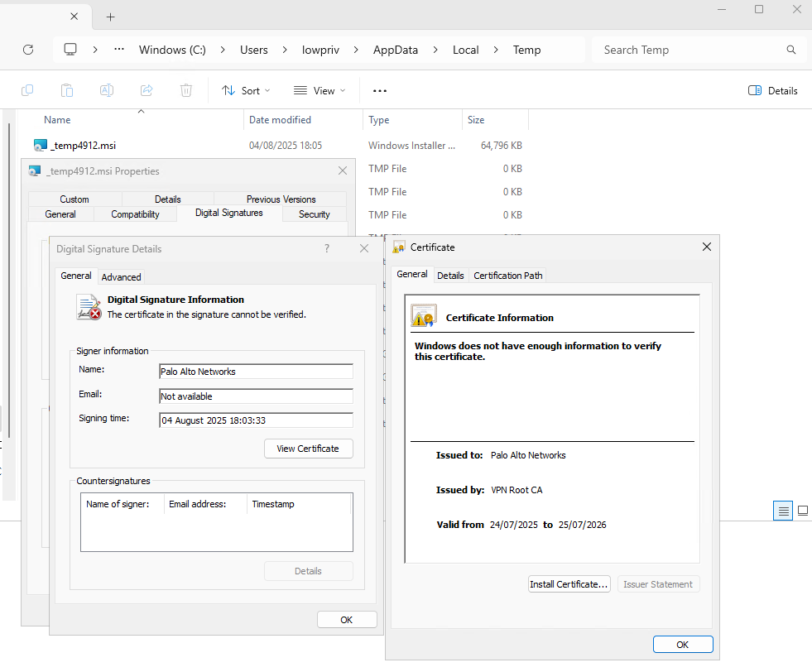Open Details tab in Certificate dialog
812x672 pixels.
(x=450, y=276)
